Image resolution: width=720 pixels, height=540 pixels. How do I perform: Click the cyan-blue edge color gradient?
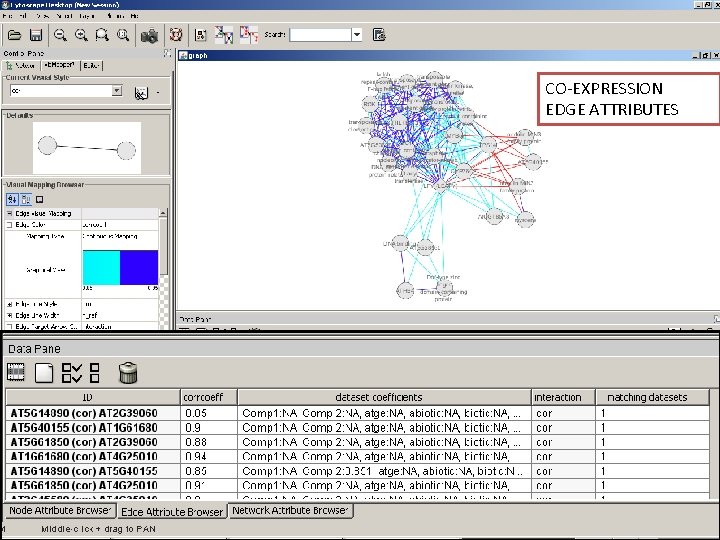tap(119, 267)
